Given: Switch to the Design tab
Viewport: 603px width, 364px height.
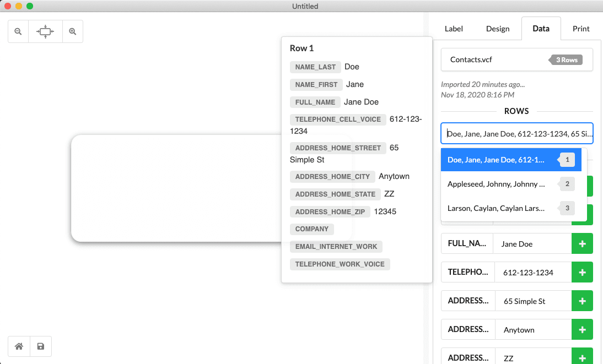Looking at the screenshot, I should pos(497,29).
